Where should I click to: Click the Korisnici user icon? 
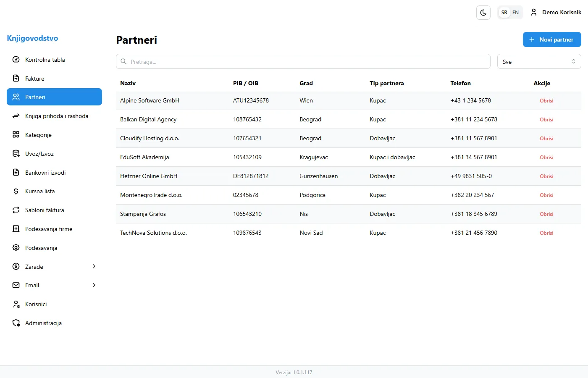(16, 304)
